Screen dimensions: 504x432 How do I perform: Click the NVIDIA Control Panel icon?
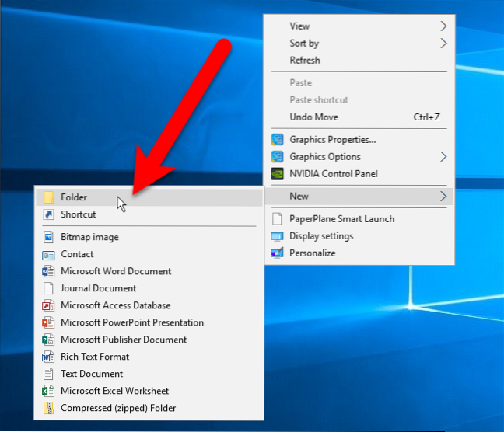277,174
